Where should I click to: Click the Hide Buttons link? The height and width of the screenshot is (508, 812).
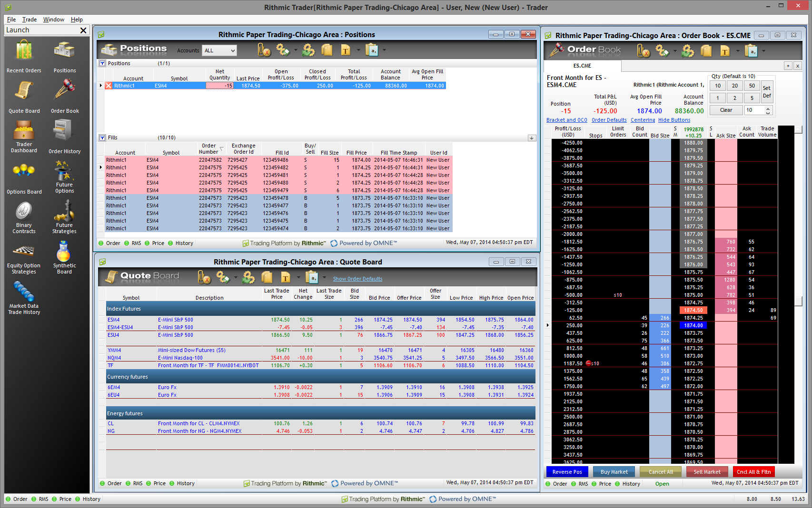coord(674,120)
